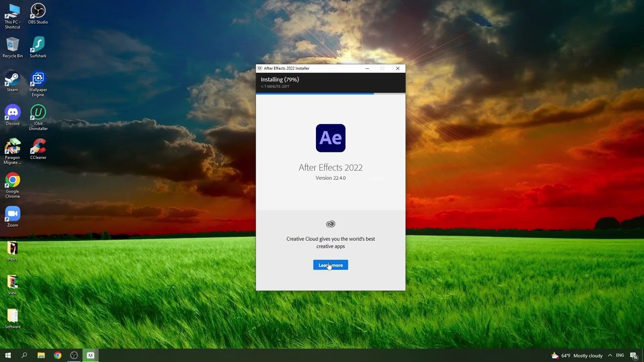Select the news archive on desktop

click(x=13, y=251)
